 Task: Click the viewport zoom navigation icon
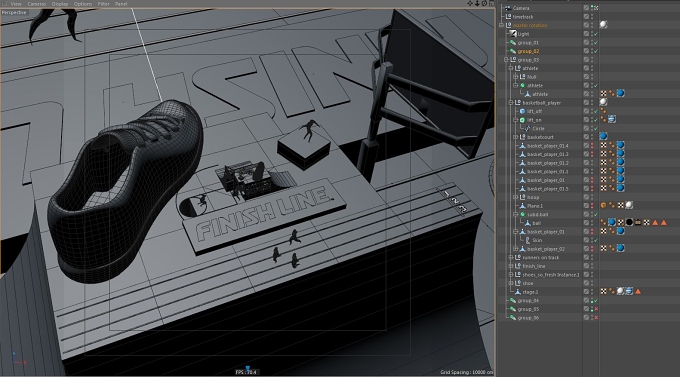click(x=477, y=3)
